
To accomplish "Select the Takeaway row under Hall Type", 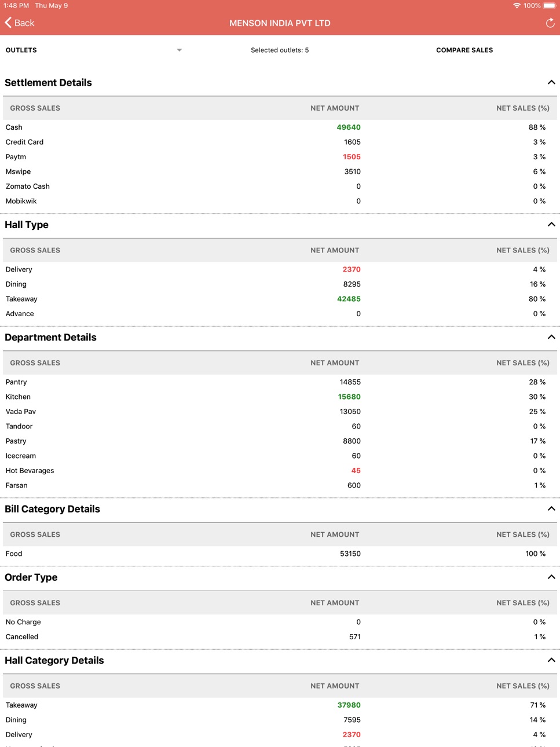I will point(280,299).
